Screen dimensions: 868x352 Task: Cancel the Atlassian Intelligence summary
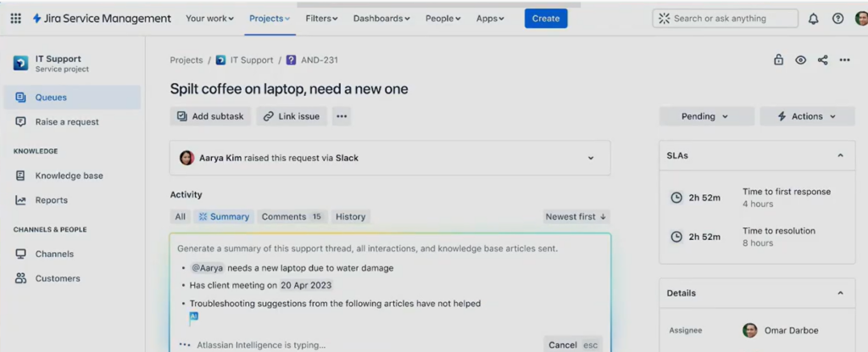(x=573, y=345)
